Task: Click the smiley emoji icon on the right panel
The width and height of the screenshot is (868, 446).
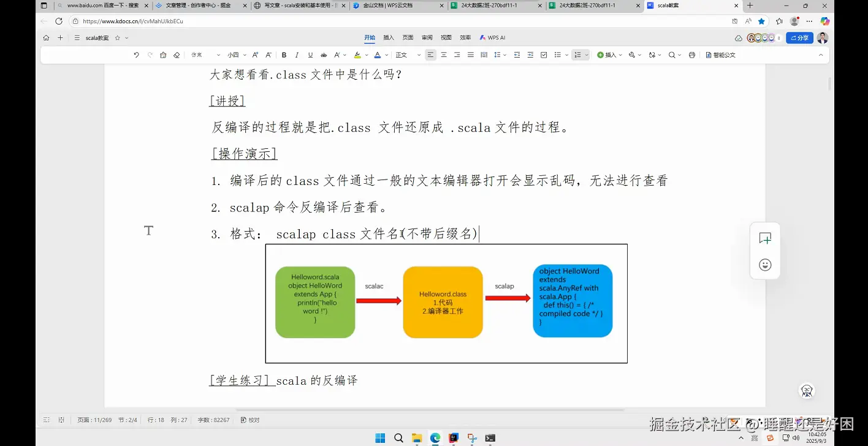Action: 764,265
